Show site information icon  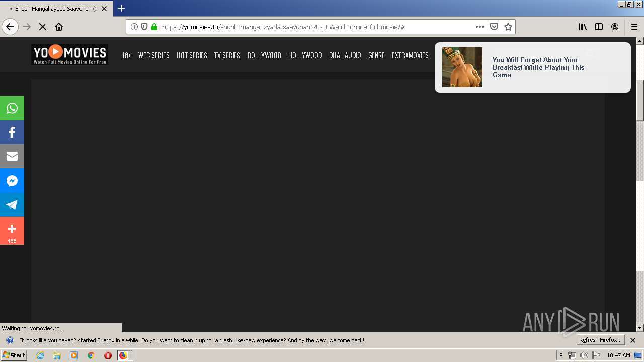[134, 27]
